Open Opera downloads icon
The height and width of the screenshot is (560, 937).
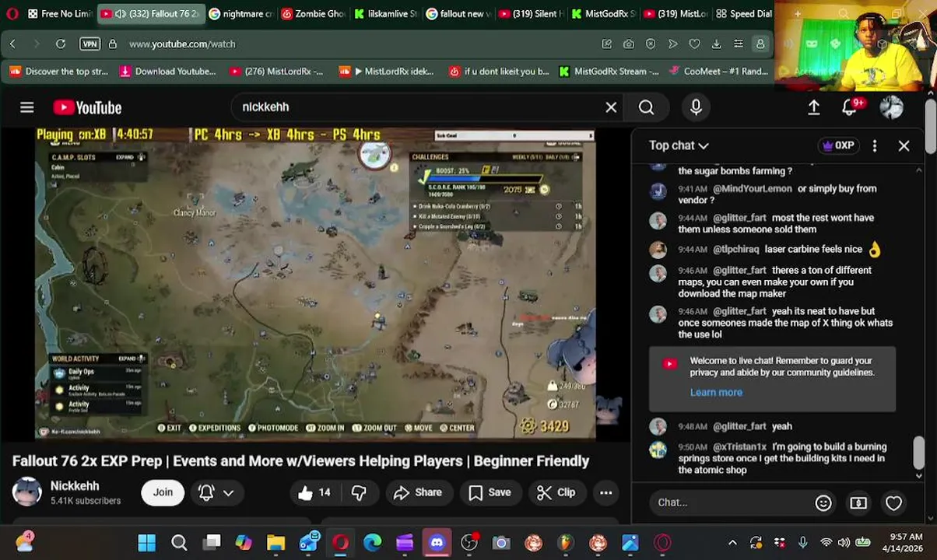coord(716,44)
